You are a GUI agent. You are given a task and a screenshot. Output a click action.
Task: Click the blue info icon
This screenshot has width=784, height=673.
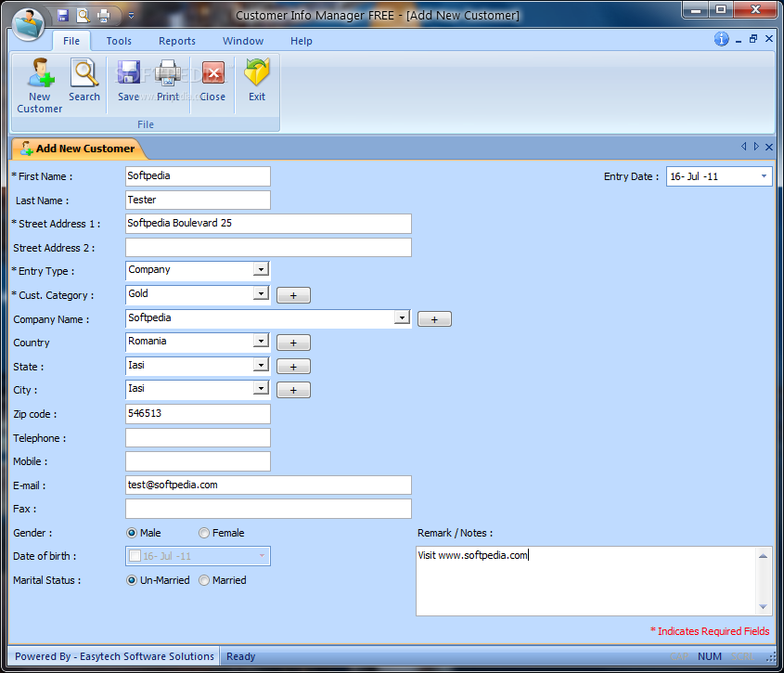pos(721,39)
